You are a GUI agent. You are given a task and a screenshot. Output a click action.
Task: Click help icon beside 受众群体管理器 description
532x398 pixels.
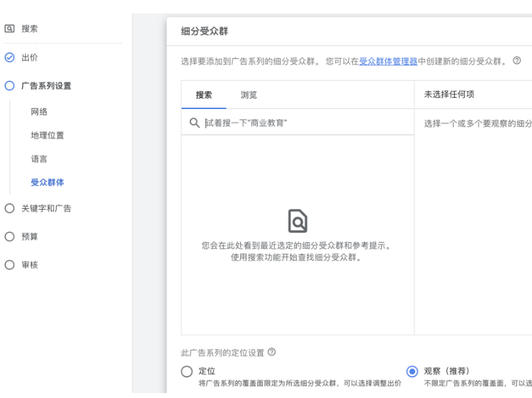coord(517,61)
